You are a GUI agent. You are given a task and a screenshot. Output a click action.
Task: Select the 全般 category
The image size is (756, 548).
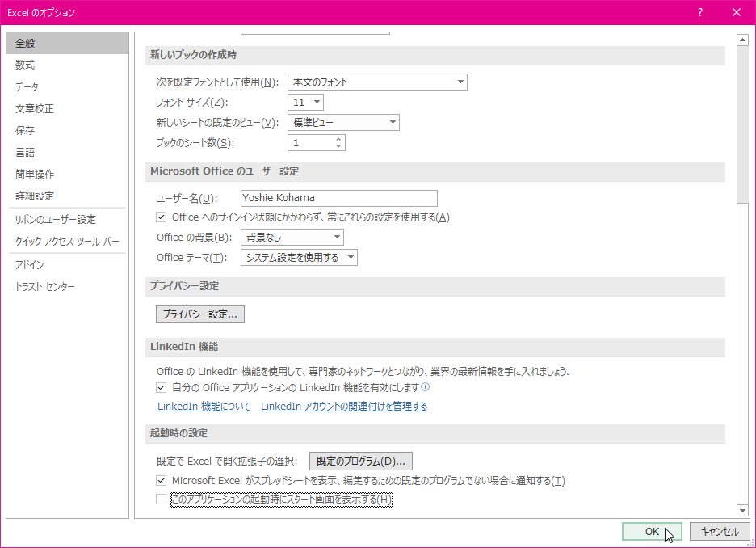tap(68, 43)
